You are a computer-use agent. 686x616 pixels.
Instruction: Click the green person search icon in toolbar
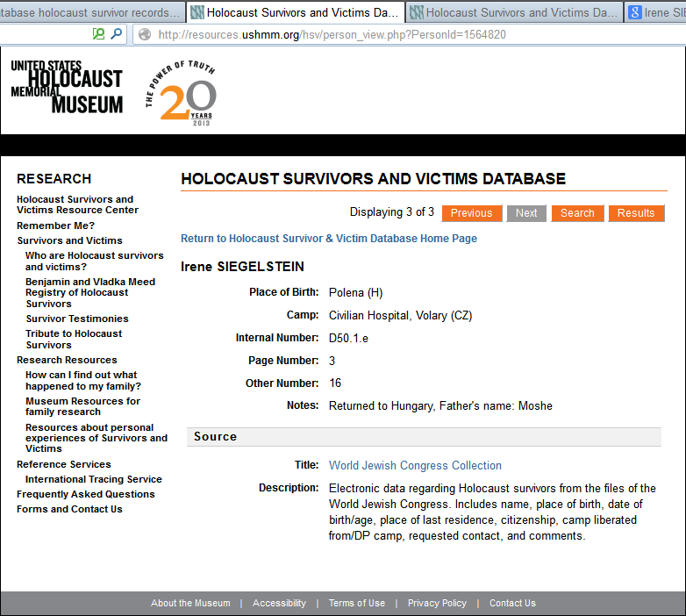98,33
